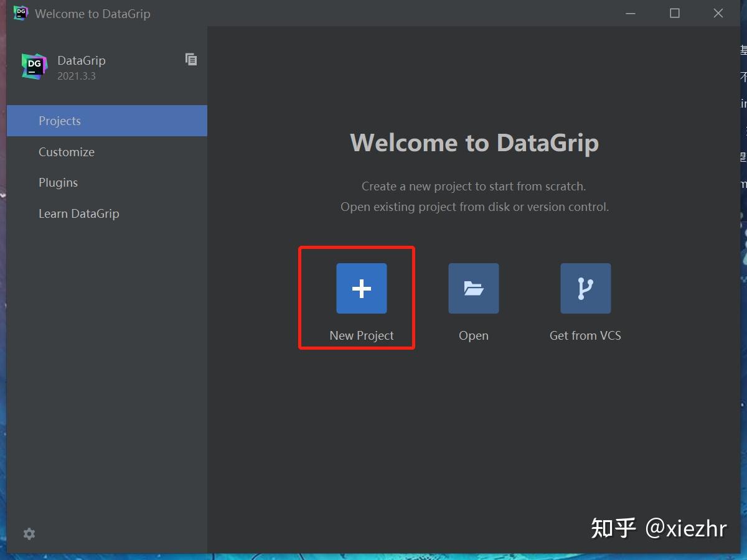Viewport: 747px width, 560px height.
Task: Open an existing project via folder icon
Action: (x=474, y=288)
